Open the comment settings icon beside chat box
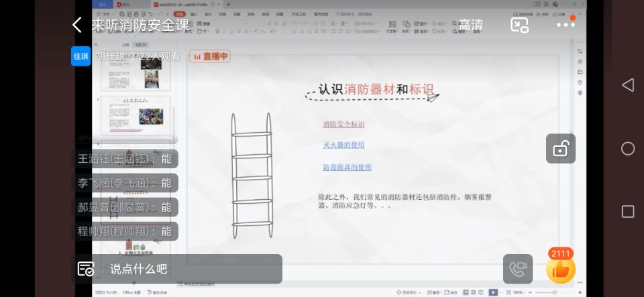Viewport: 644px width, 297px height. pos(86,269)
